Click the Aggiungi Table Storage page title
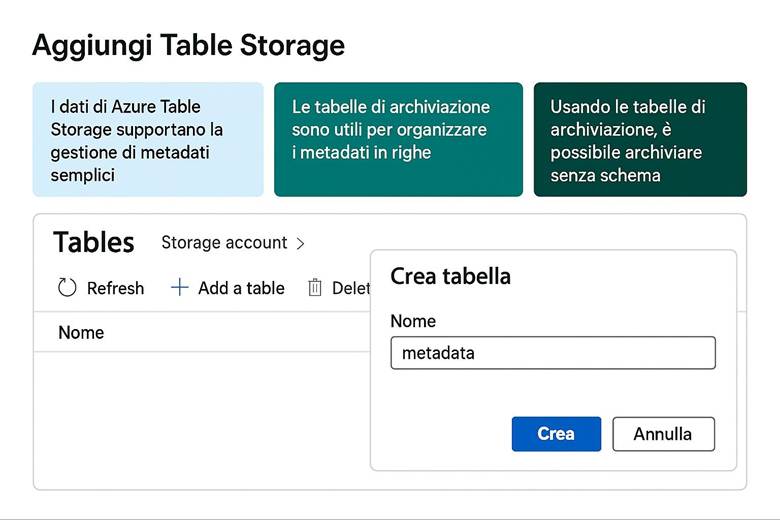Screen dimensions: 780x520 tap(188, 45)
